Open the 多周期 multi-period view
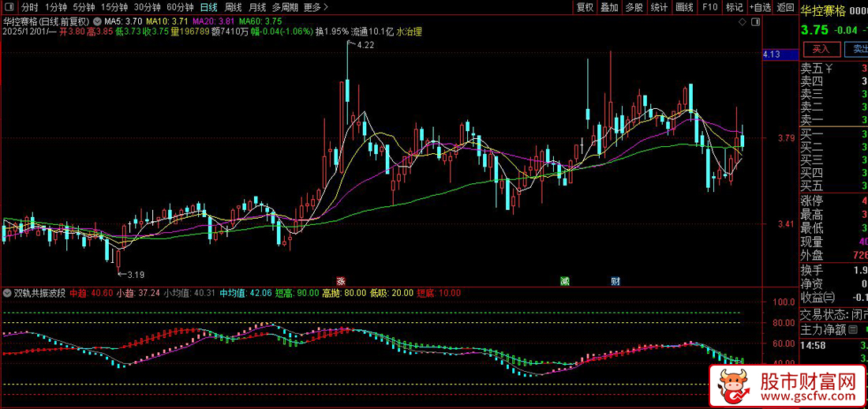Viewport: 868px width, 409px height. click(285, 7)
